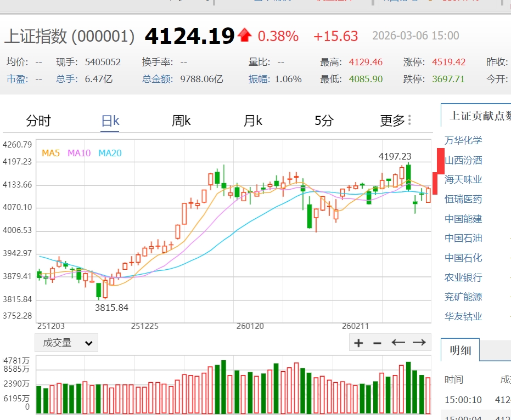The height and width of the screenshot is (420, 511).
Task: Open 中国石化 stock link
Action: coord(463,258)
